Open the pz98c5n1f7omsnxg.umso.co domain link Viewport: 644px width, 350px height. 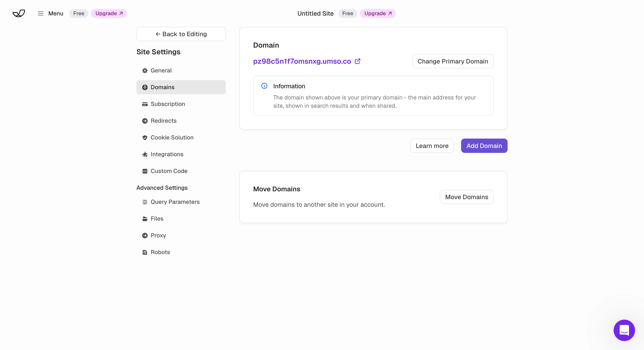[301, 61]
